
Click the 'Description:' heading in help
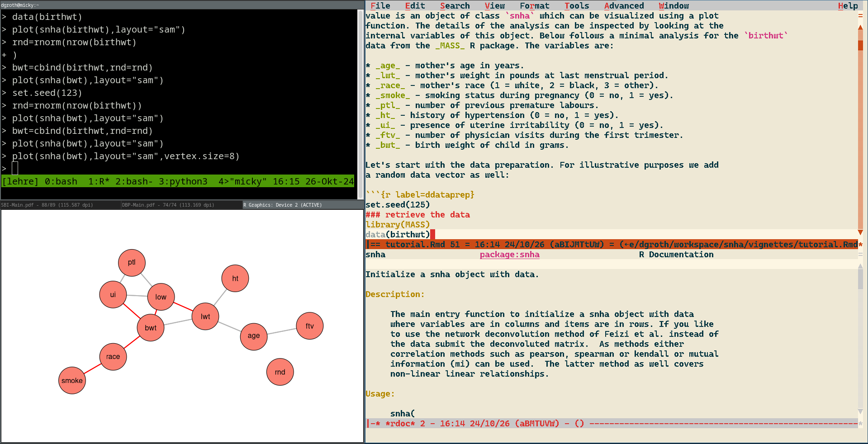click(395, 294)
